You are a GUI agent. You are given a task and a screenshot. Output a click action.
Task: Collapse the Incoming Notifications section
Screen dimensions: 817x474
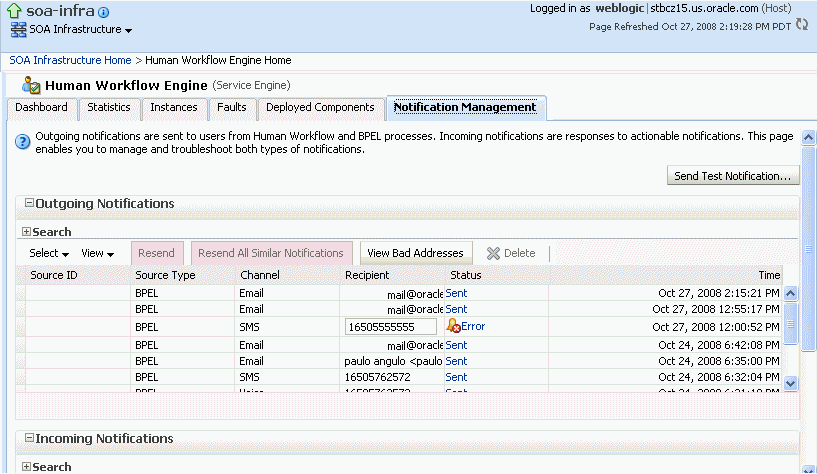[x=29, y=438]
